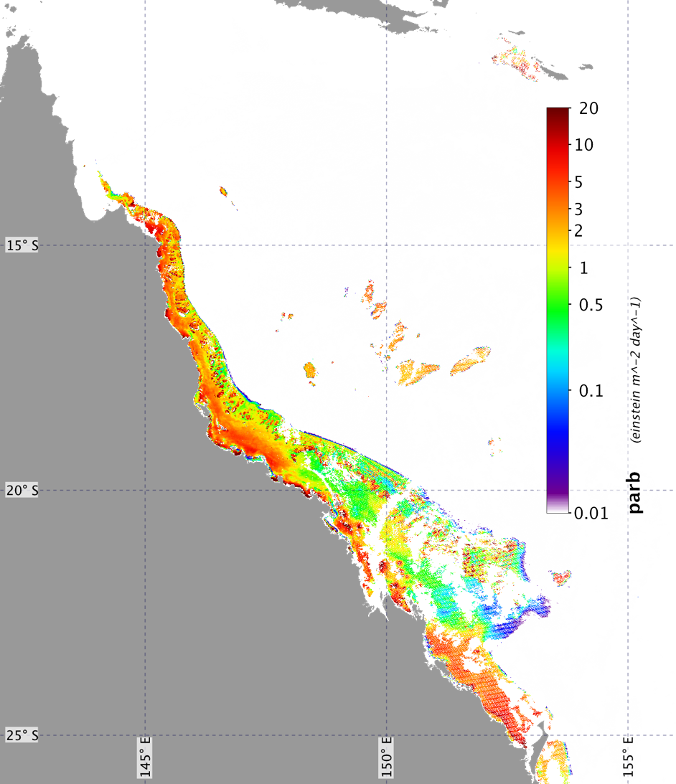
Task: Click the 150° E longitude label
Action: tap(386, 757)
